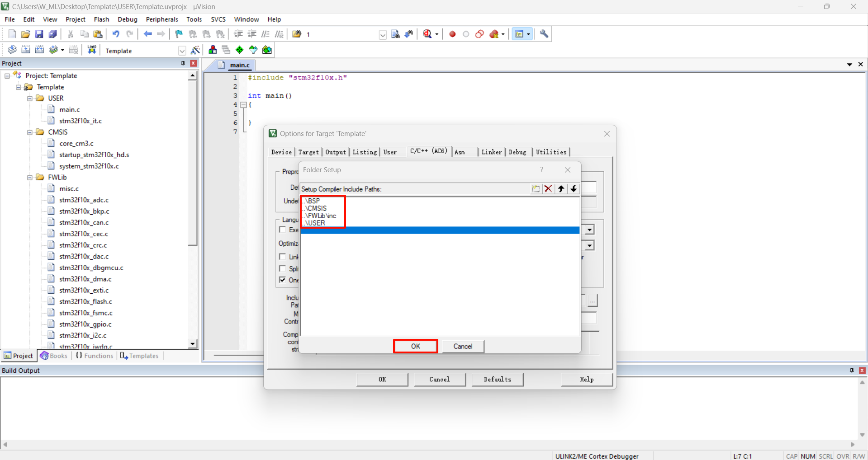
Task: Open the Template target dropdown
Action: (182, 51)
